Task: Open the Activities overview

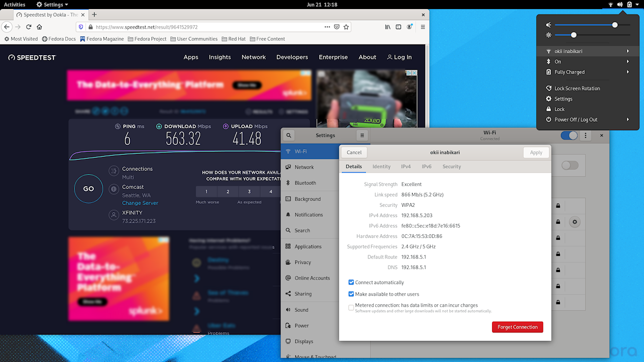Action: pyautogui.click(x=15, y=5)
